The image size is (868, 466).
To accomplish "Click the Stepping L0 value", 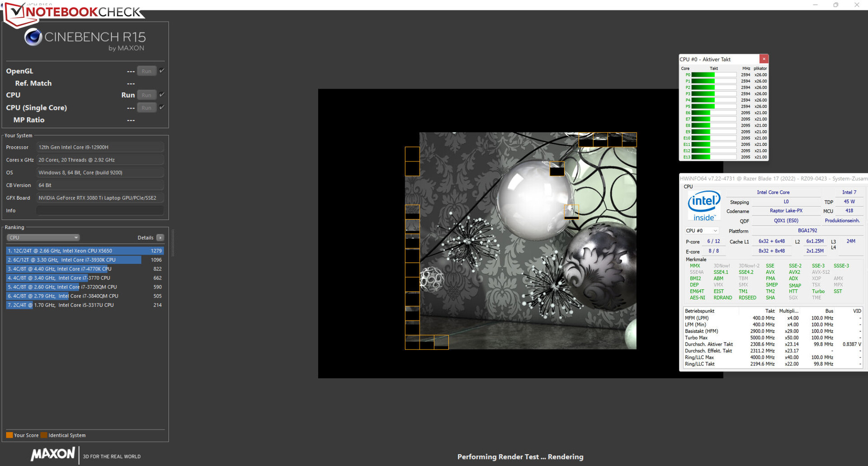I will [x=786, y=202].
